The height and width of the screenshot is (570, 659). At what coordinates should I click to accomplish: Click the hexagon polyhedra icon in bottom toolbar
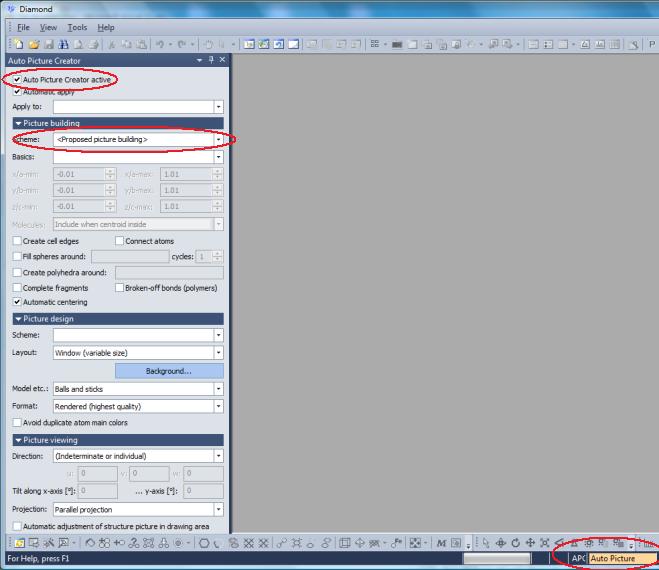pyautogui.click(x=203, y=543)
